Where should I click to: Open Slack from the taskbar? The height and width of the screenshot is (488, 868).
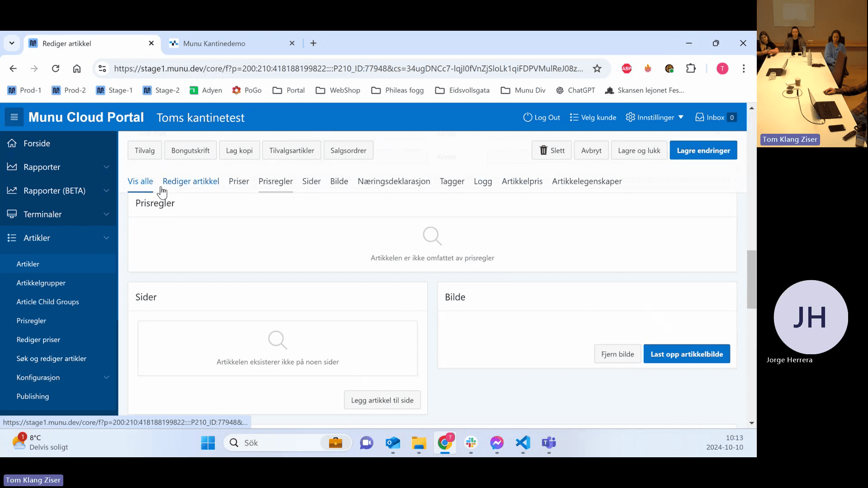point(471,443)
